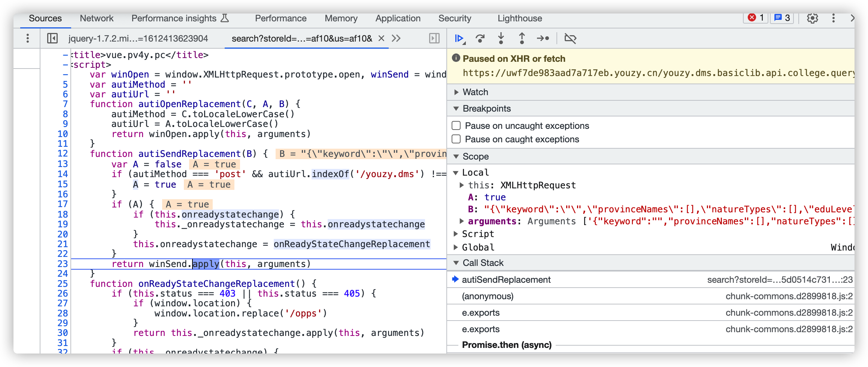This screenshot has width=868, height=367.
Task: Select the (anonymous) call stack frame
Action: (x=651, y=296)
